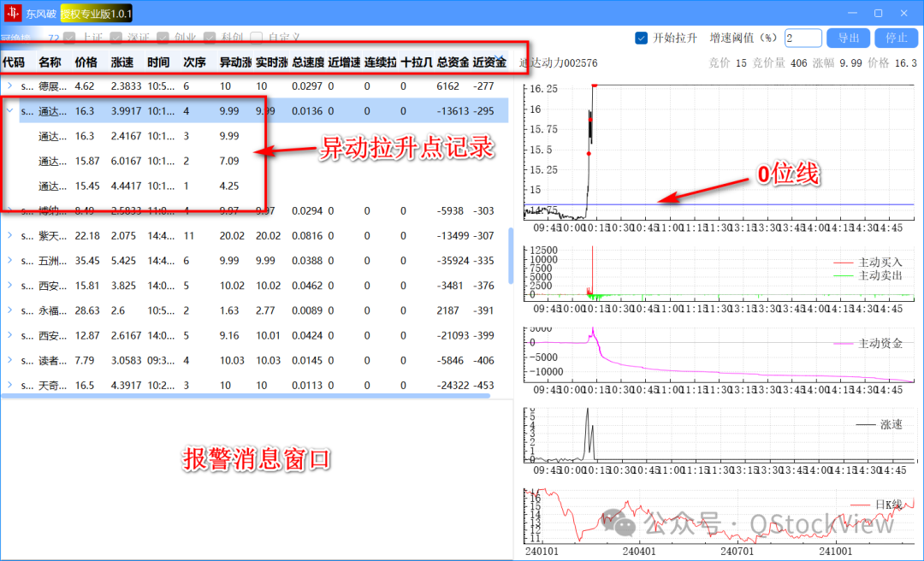Select the 德展 row price cell 4.62

(x=85, y=86)
